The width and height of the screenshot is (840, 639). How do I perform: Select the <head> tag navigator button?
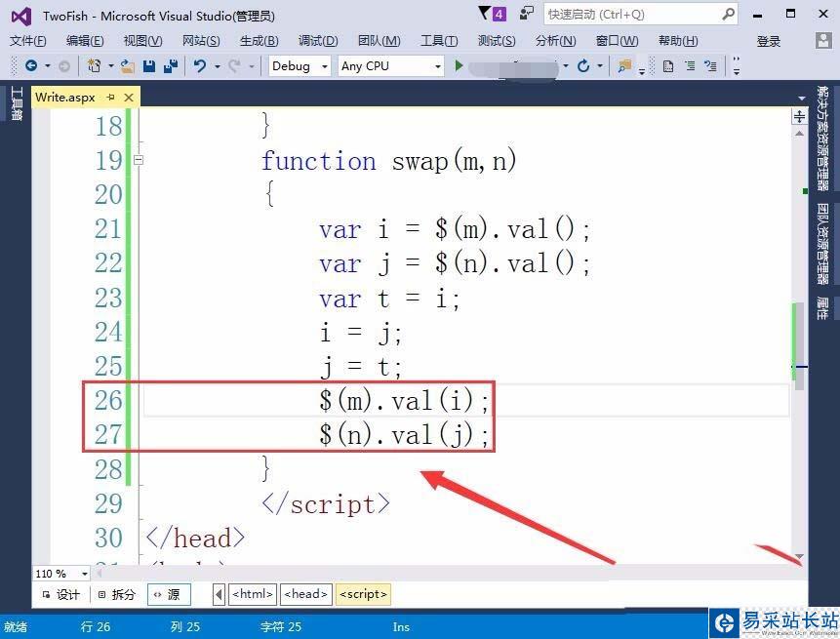(x=306, y=594)
